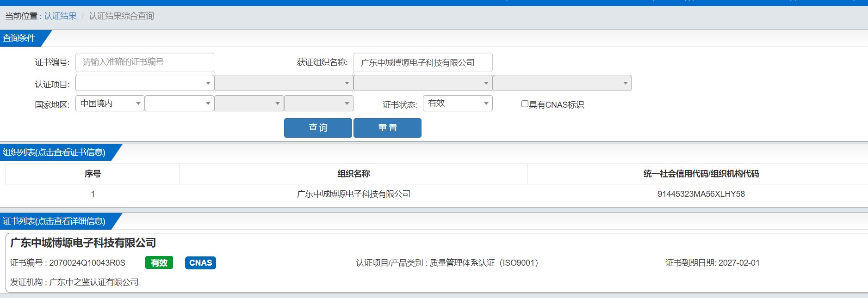
Task: Click the 认证结果综合查询 breadcrumb text
Action: 121,16
